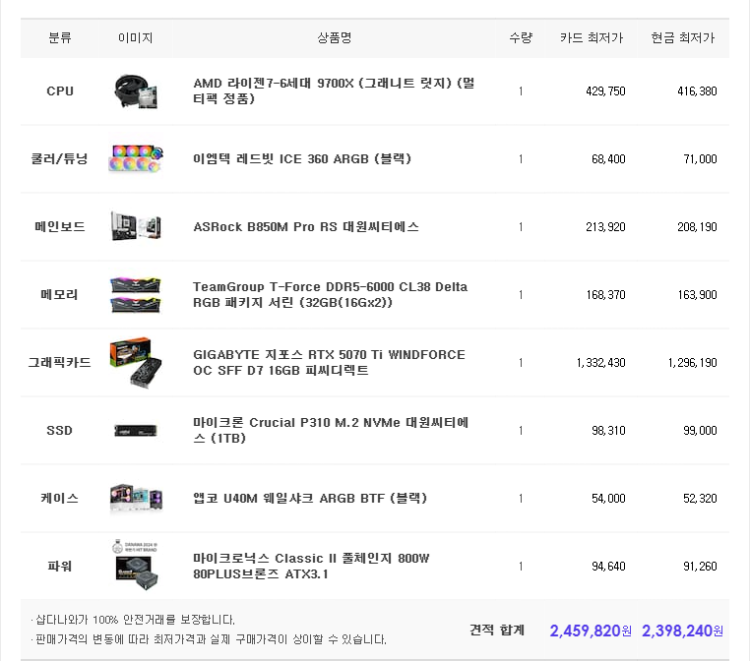Image resolution: width=750 pixels, height=661 pixels.
Task: Open GIGABYTE RTX 5070 Ti product link
Action: pos(329,362)
